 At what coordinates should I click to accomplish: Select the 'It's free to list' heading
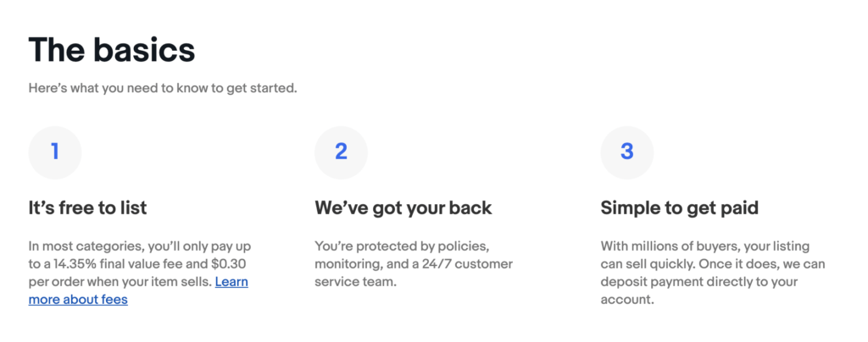[88, 207]
